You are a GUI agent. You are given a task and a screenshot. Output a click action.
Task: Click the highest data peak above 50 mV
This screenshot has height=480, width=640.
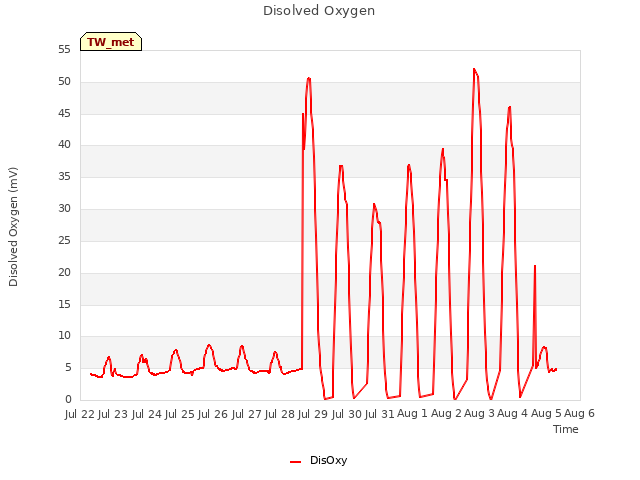[474, 69]
